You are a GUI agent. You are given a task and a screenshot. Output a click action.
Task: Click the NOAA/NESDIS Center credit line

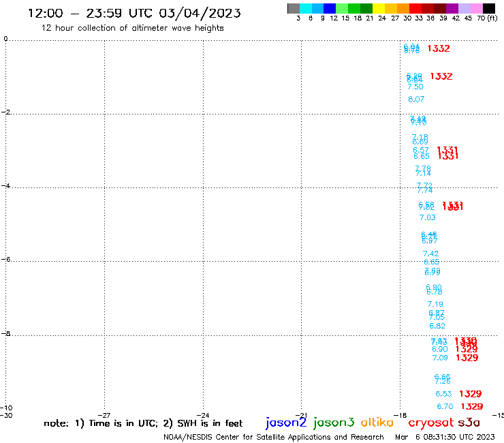coord(274,437)
